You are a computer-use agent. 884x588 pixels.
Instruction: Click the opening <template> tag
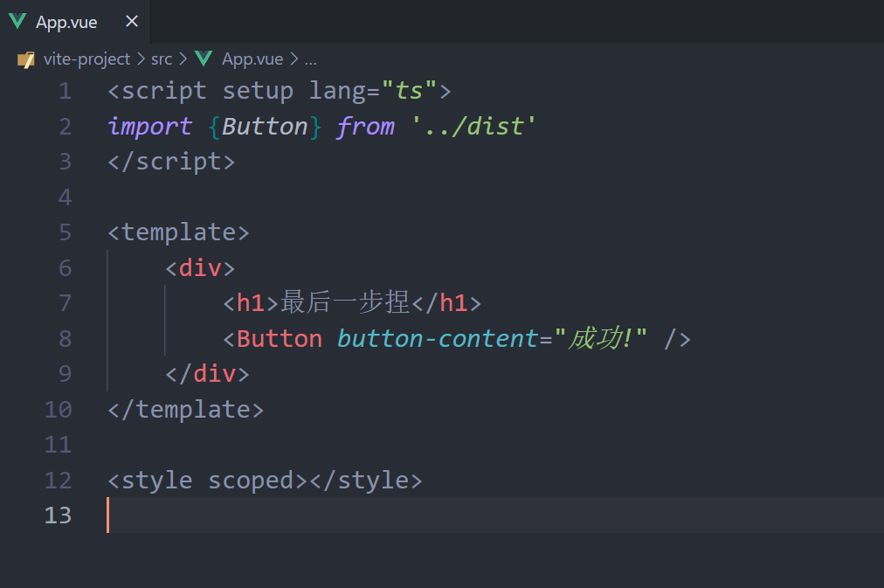(x=178, y=232)
